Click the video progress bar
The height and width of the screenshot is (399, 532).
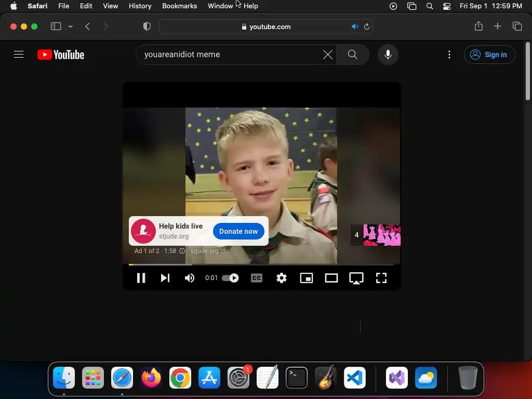coord(261,264)
